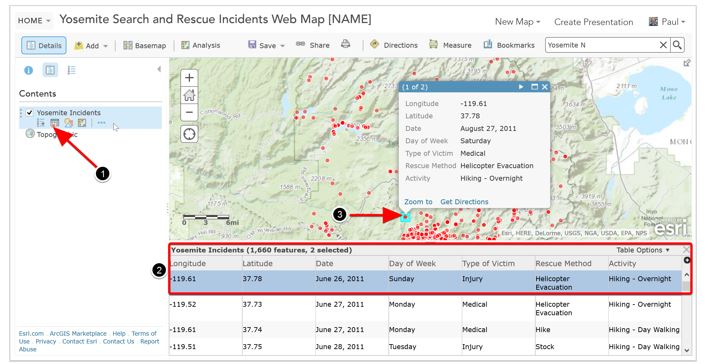Viewport: 718px width, 364px height.
Task: Open the Contact Esri footer link
Action: [80, 342]
